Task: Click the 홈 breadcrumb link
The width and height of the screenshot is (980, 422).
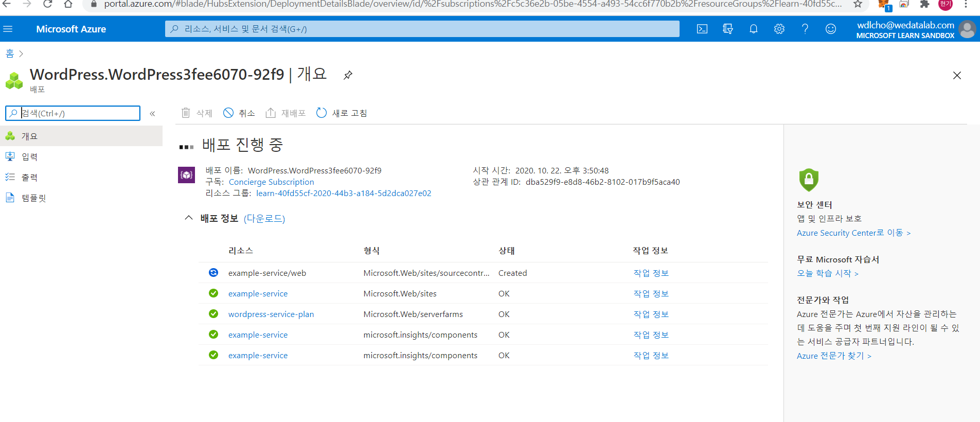Action: point(10,54)
